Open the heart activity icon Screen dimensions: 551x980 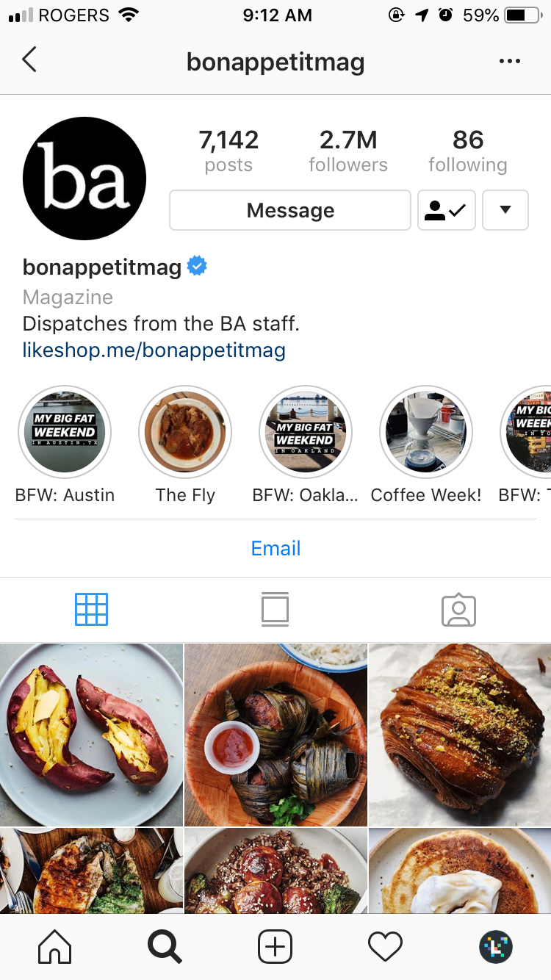[x=385, y=946]
